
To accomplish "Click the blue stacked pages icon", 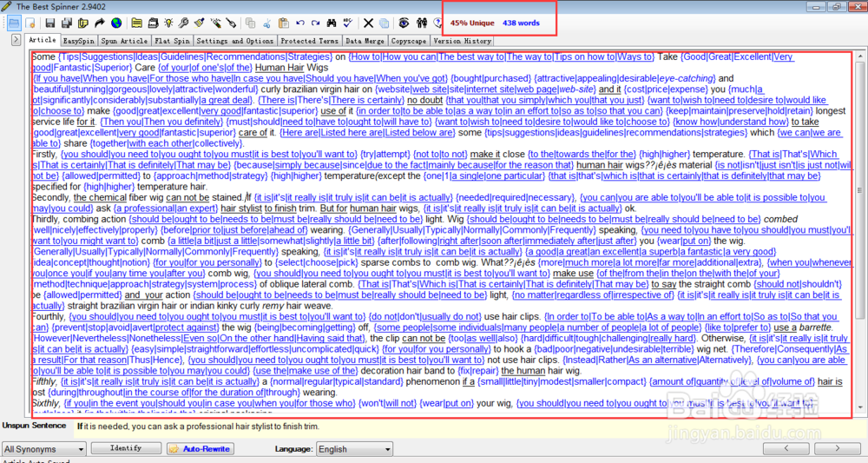I will pyautogui.click(x=384, y=23).
